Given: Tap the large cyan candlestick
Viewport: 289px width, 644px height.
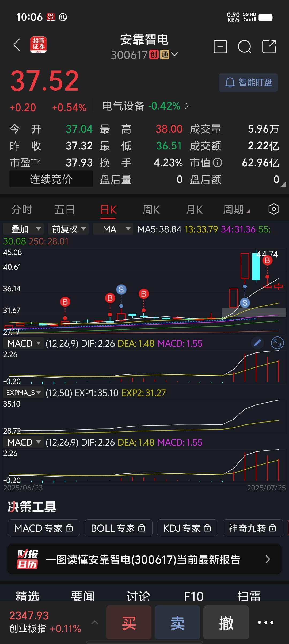Looking at the screenshot, I should [x=256, y=266].
